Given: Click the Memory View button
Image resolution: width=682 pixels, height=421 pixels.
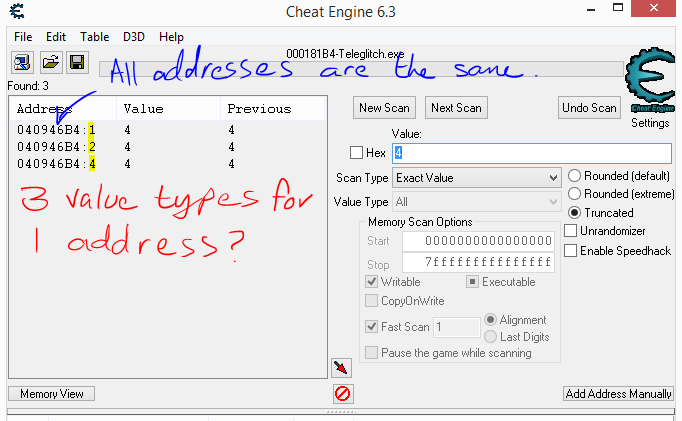Looking at the screenshot, I should pos(52,394).
